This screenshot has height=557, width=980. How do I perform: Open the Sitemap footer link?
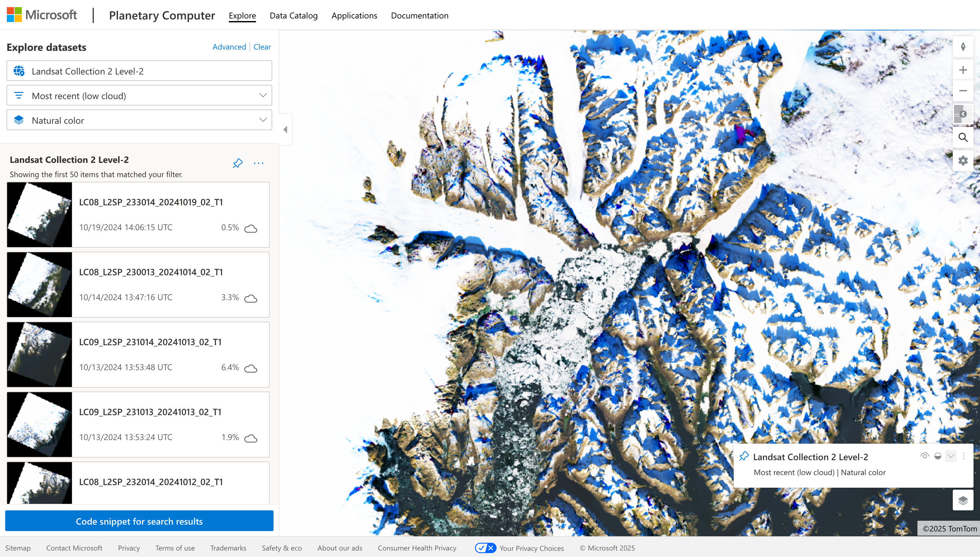[18, 548]
